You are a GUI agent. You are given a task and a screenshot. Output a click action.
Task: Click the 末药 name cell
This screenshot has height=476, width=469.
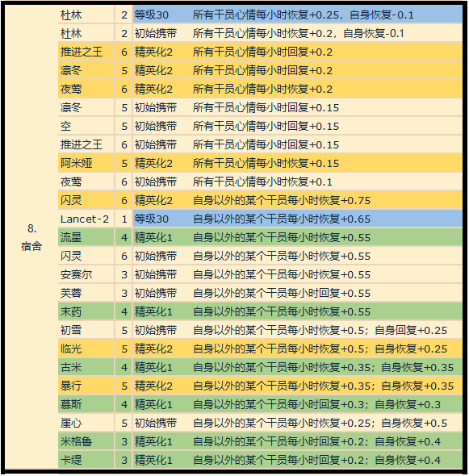point(86,311)
